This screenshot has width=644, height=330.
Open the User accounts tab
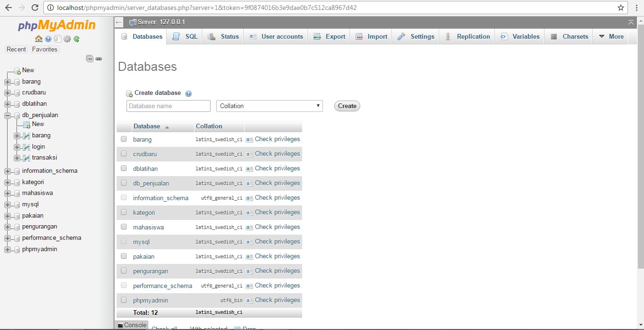click(276, 36)
